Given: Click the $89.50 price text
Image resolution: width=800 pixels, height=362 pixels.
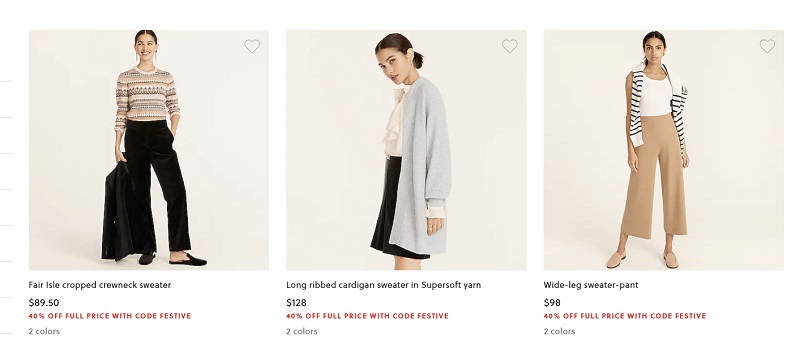Looking at the screenshot, I should coord(44,303).
